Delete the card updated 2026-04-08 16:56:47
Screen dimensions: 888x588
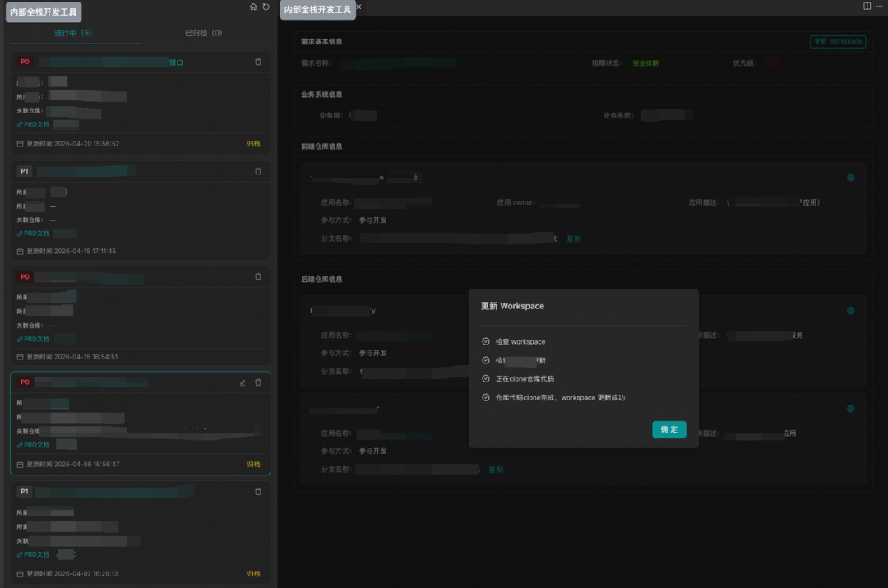pyautogui.click(x=257, y=382)
